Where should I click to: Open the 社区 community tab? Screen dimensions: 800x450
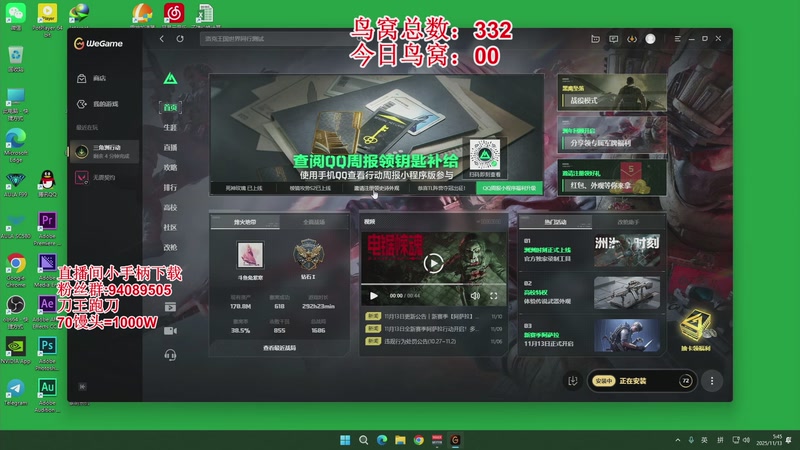pos(170,227)
